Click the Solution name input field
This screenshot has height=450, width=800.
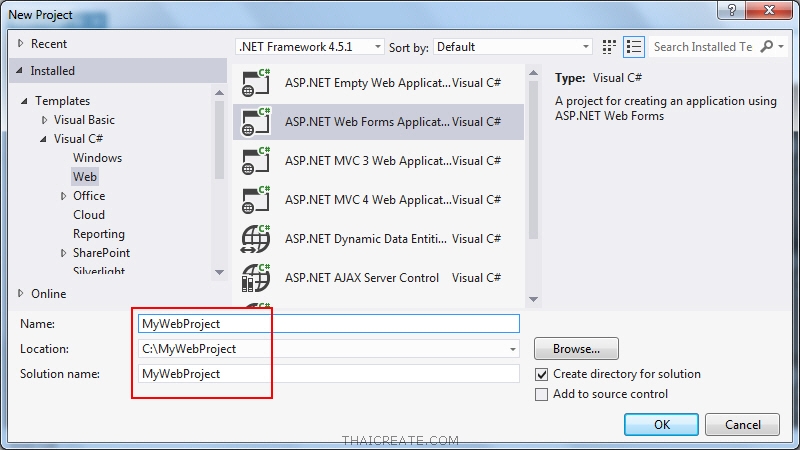(329, 374)
